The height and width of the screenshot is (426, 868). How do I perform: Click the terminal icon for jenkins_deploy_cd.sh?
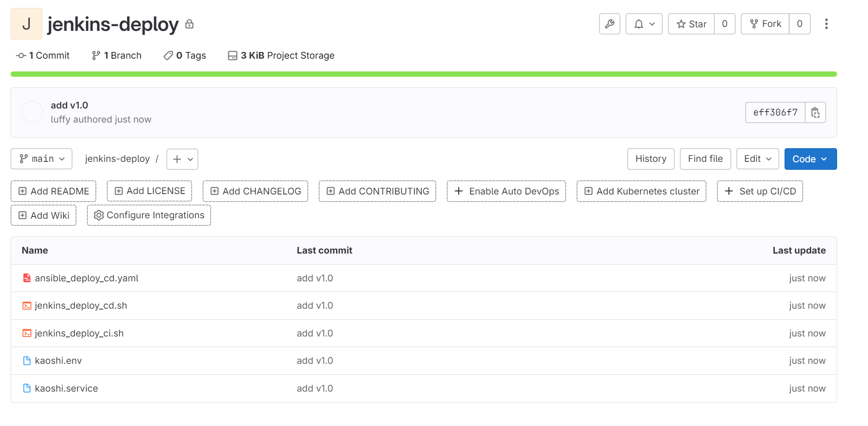(27, 306)
